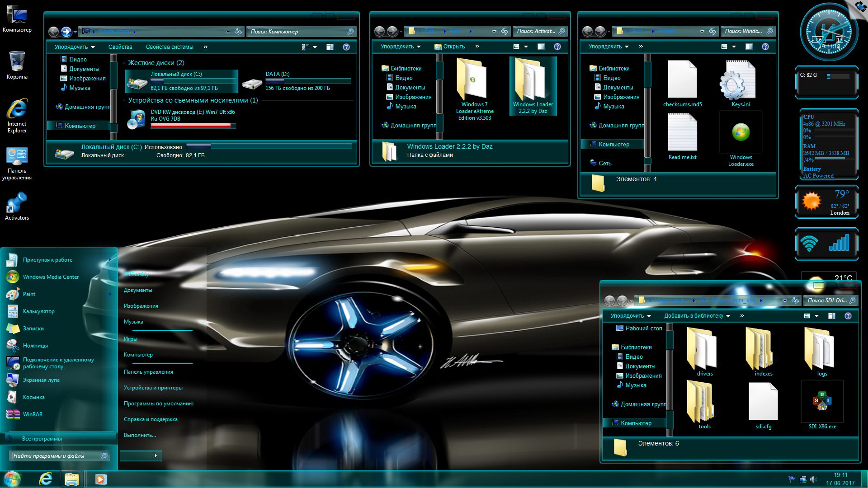Expand shutdown options arrow in Start menu
Screen dimensions: 868x488
(x=156, y=455)
